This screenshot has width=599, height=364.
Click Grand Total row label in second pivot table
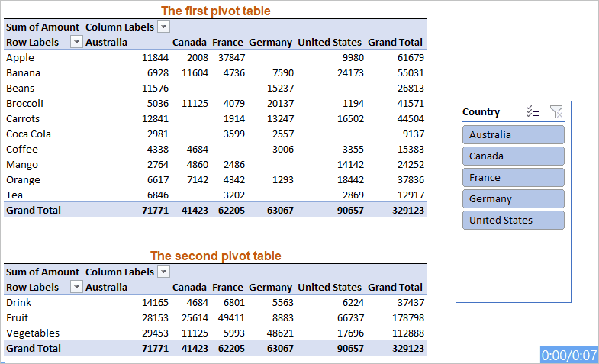click(x=34, y=348)
